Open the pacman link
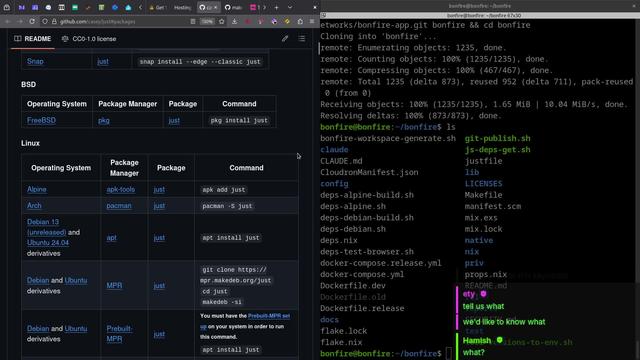Image resolution: width=640 pixels, height=360 pixels. pos(119,206)
